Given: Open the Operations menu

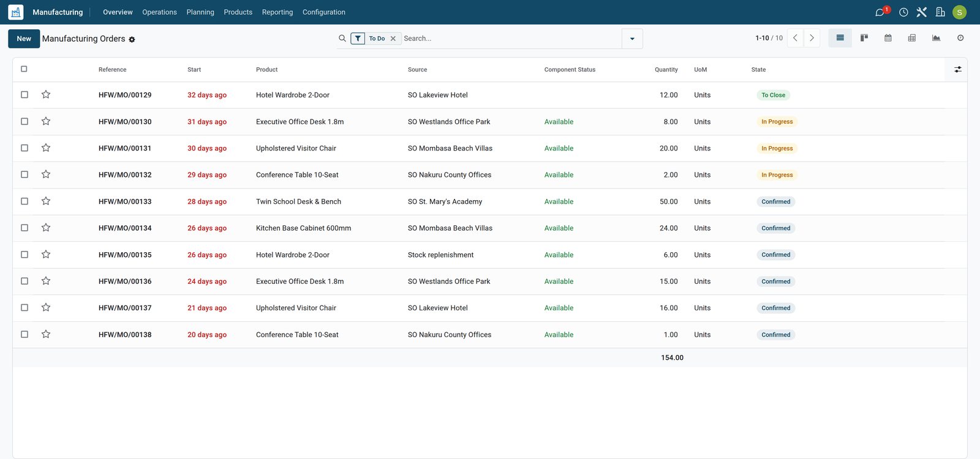Looking at the screenshot, I should (159, 12).
